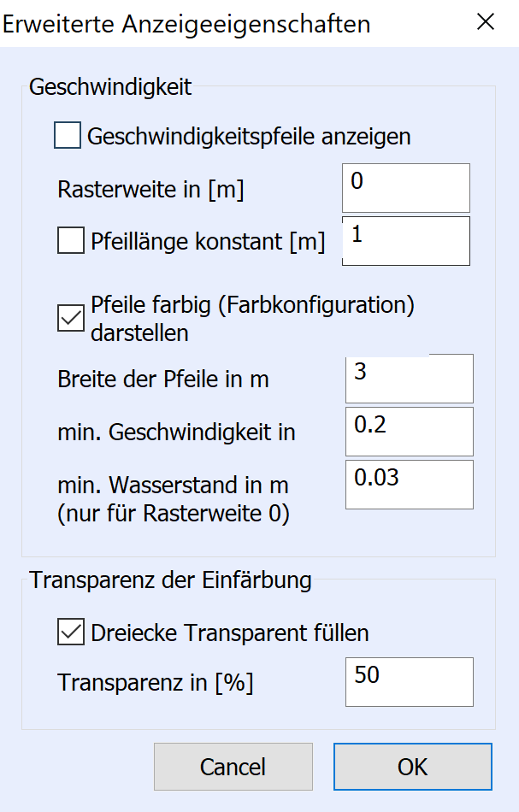Focus the Pfeillänge konstant value field
Image resolution: width=519 pixels, height=812 pixels.
click(405, 241)
